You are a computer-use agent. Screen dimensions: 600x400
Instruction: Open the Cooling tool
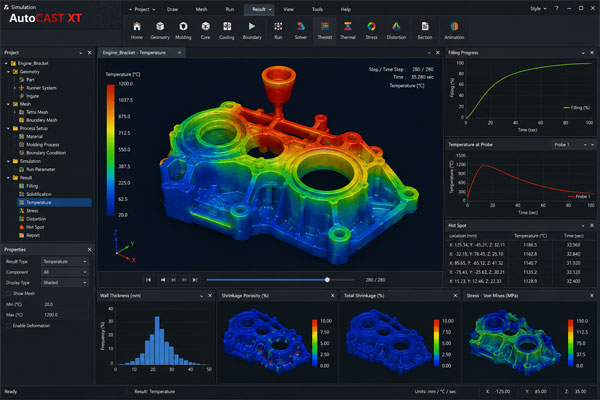[227, 30]
